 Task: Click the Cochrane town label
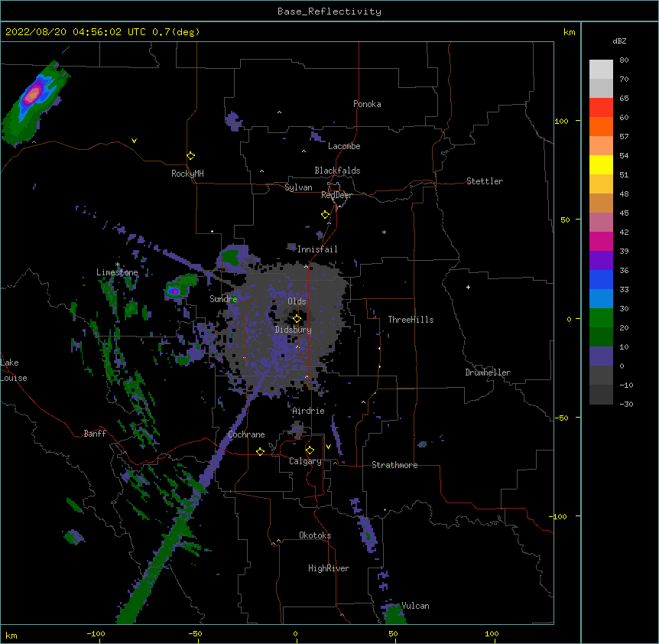(246, 434)
